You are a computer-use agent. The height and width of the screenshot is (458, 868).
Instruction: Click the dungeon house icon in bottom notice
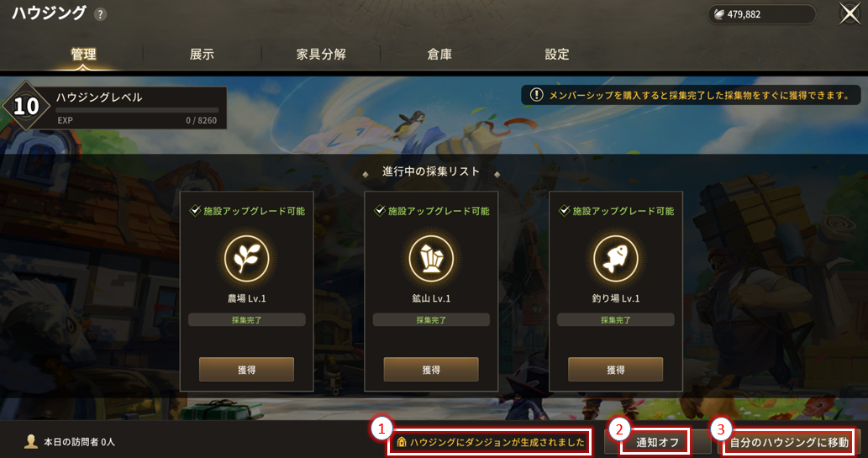[402, 442]
